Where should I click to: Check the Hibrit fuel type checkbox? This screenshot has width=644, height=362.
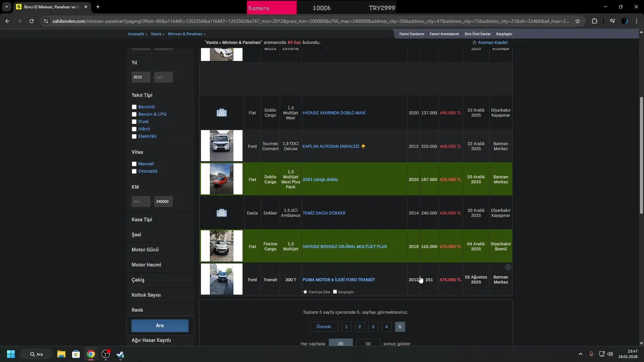pyautogui.click(x=134, y=129)
